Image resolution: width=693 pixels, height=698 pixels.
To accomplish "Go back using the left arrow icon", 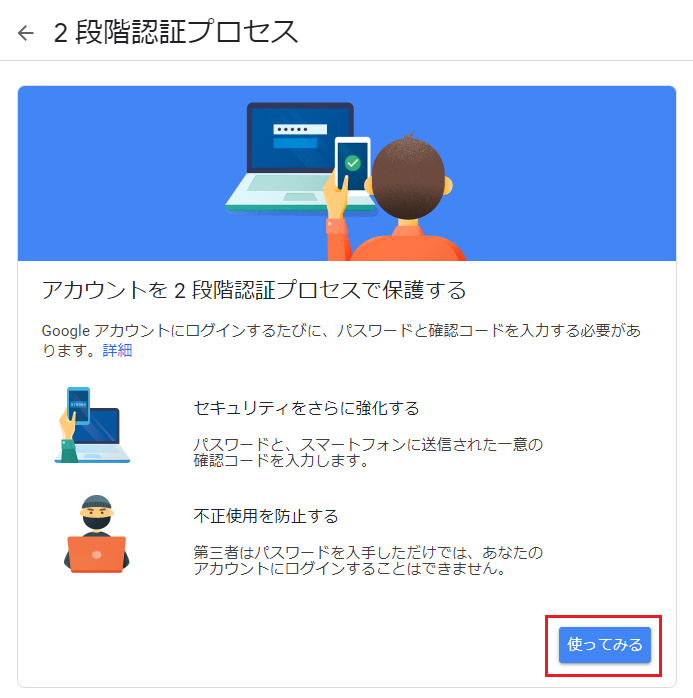I will [26, 33].
